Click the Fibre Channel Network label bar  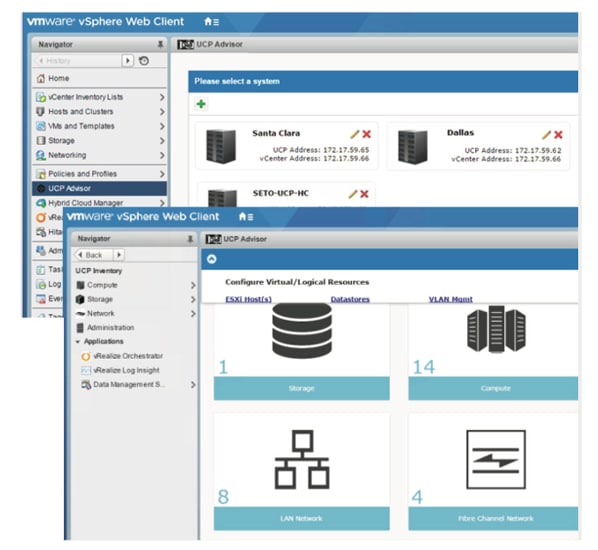point(493,519)
